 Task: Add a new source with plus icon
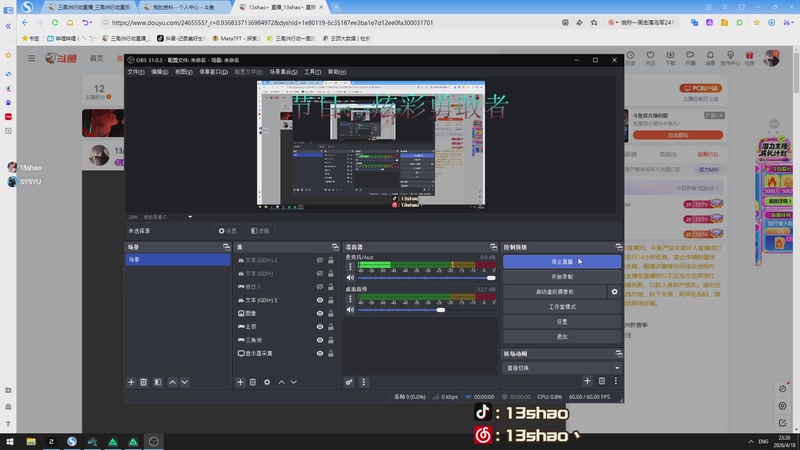pyautogui.click(x=240, y=382)
